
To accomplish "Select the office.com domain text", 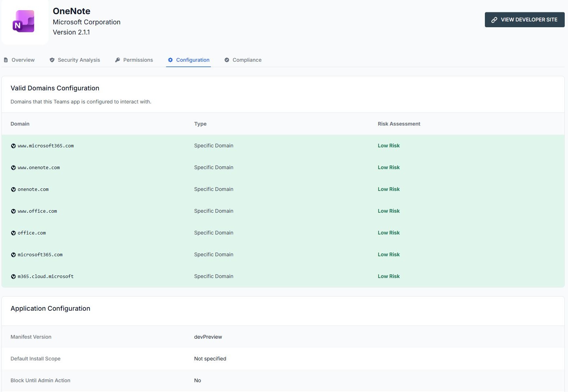I will [32, 233].
